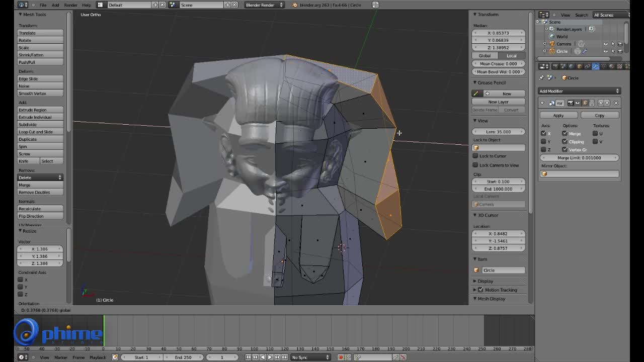
Task: Click the record auto-keyframe button
Action: click(341, 357)
